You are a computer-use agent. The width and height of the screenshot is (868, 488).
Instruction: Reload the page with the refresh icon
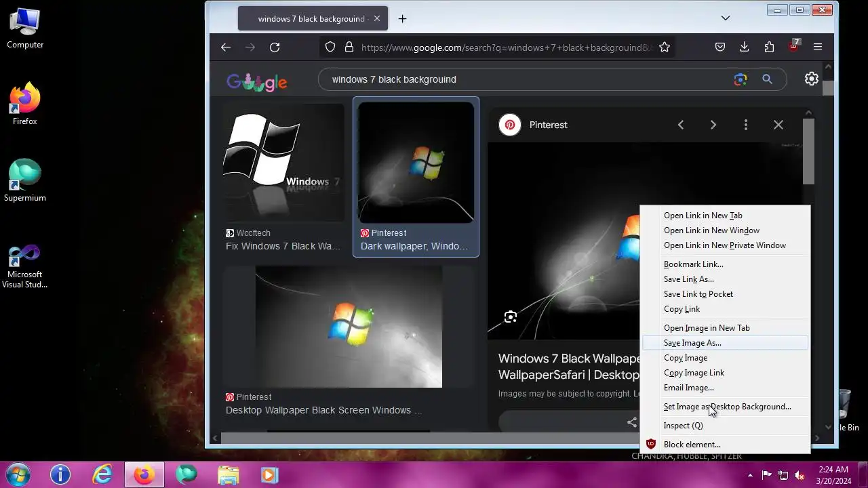point(275,47)
